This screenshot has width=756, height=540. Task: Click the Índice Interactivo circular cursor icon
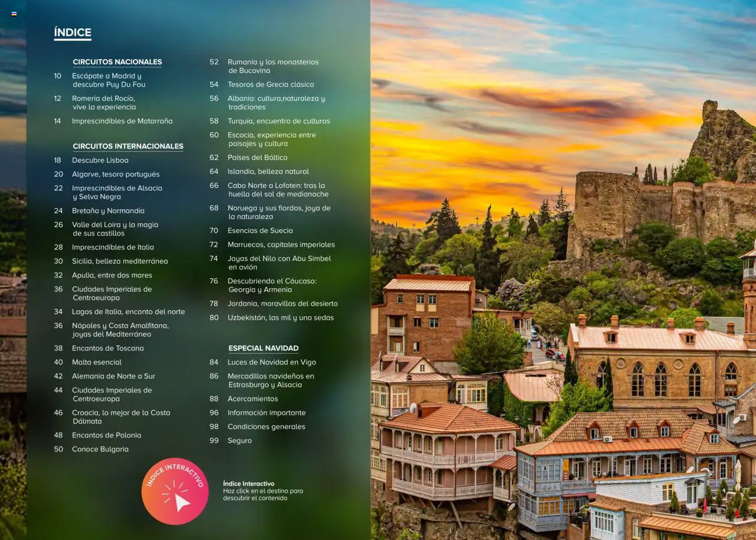(x=175, y=491)
